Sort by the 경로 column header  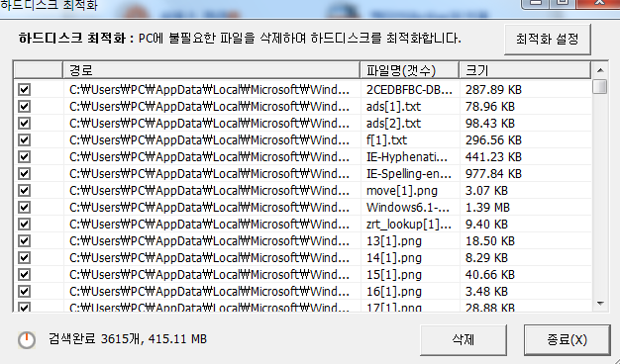click(x=212, y=70)
